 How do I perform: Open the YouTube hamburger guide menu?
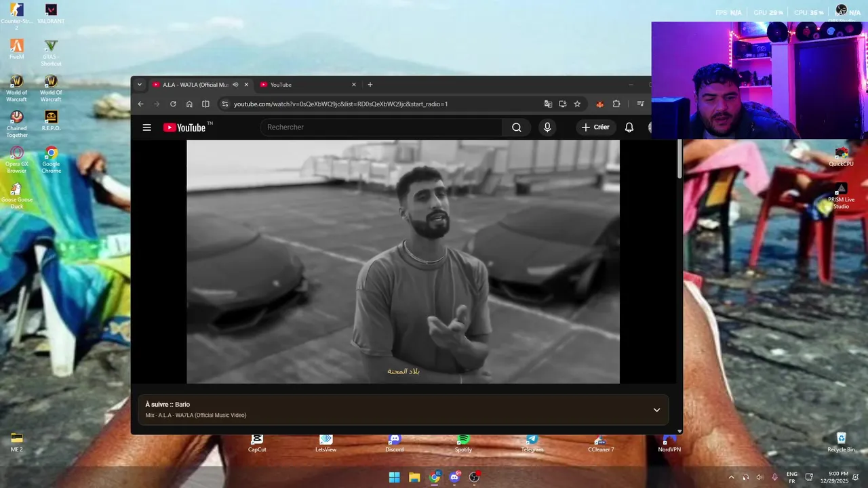click(146, 127)
